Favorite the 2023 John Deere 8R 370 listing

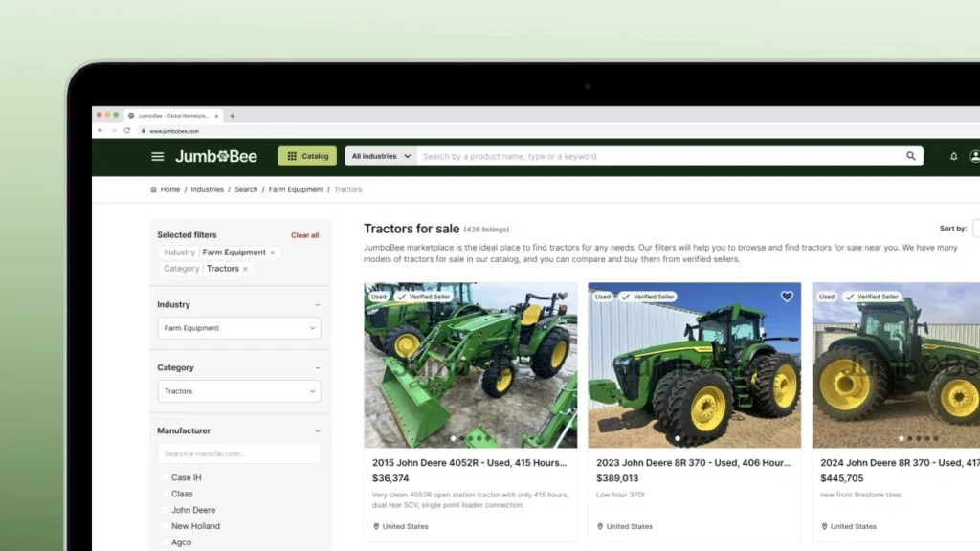pos(787,297)
